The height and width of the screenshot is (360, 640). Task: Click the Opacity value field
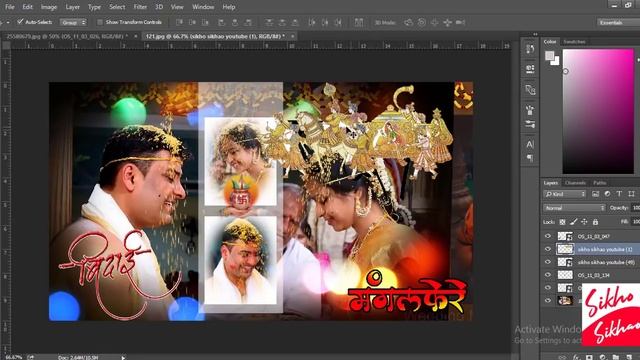pos(636,208)
